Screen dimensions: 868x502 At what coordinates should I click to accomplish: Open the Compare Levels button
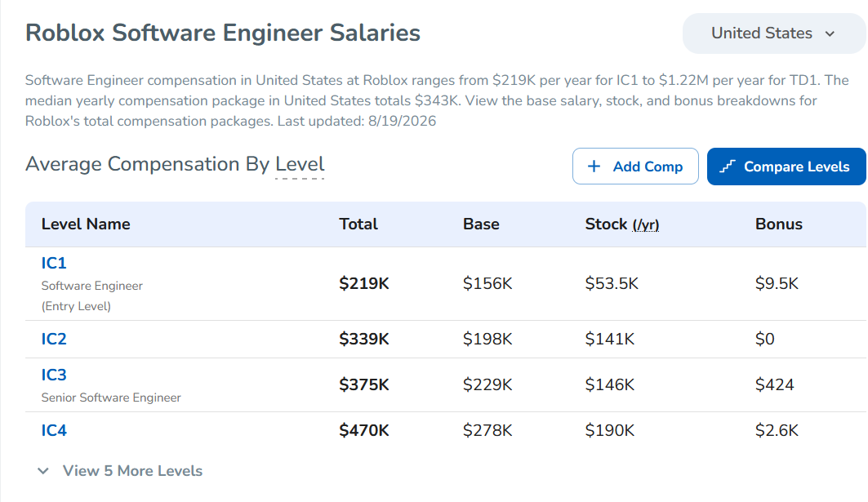coord(786,166)
